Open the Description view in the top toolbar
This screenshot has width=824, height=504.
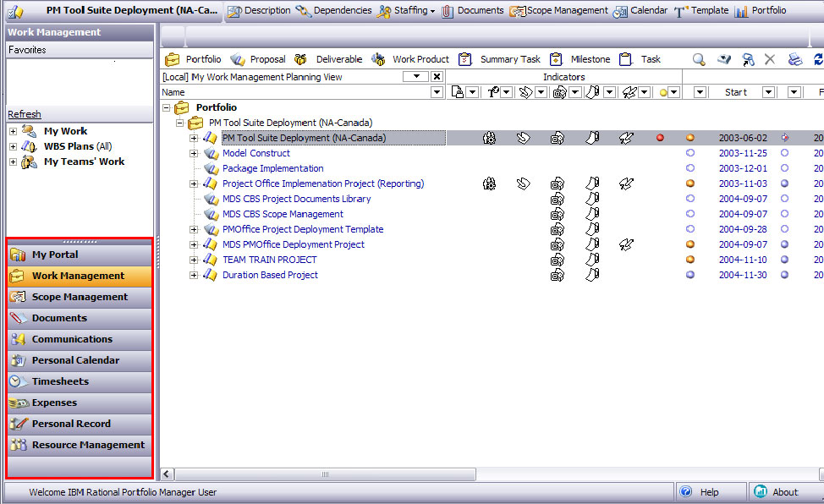tap(259, 10)
